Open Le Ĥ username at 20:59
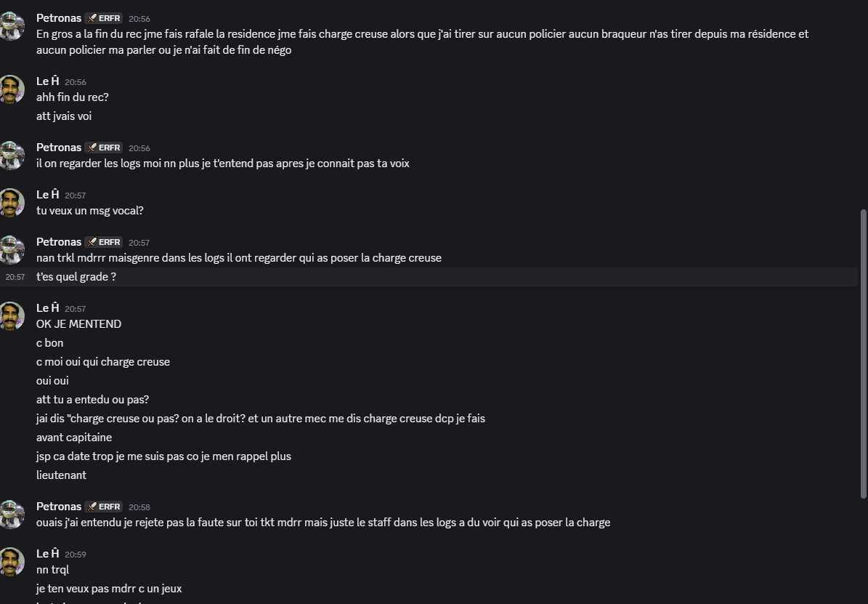 tap(47, 554)
